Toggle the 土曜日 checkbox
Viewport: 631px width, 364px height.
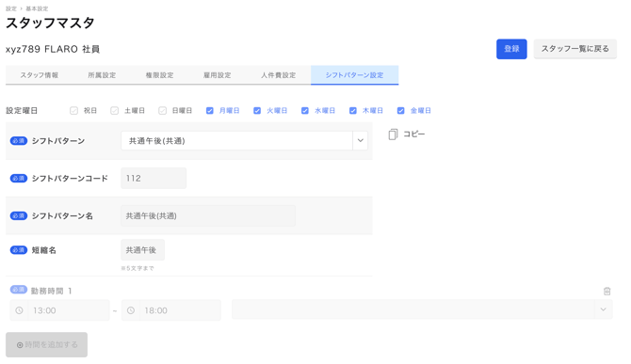pyautogui.click(x=115, y=110)
